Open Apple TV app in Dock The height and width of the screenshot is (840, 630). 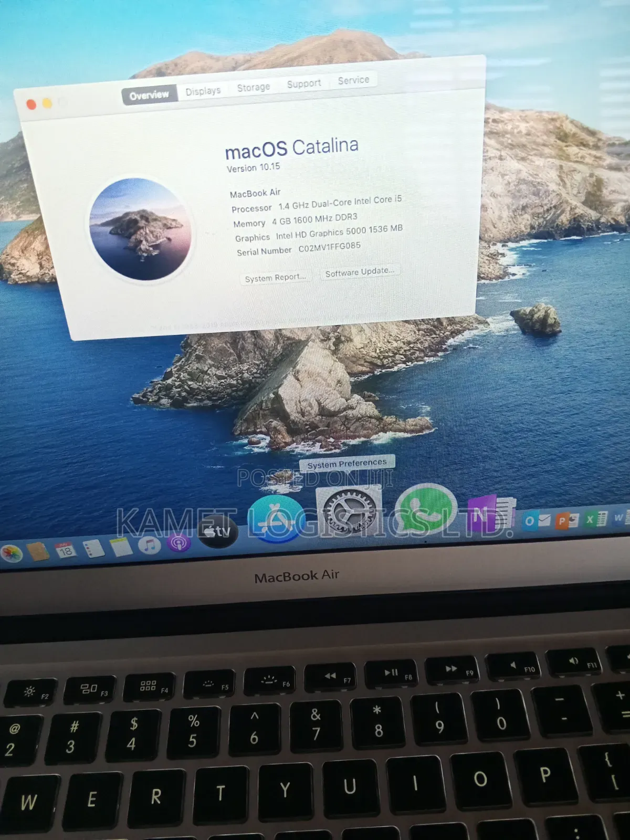click(217, 531)
